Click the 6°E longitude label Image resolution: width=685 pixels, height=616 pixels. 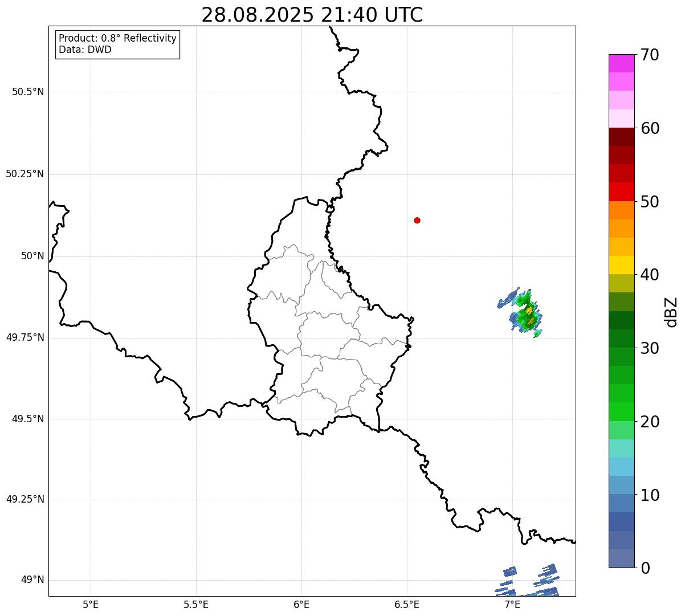click(301, 604)
